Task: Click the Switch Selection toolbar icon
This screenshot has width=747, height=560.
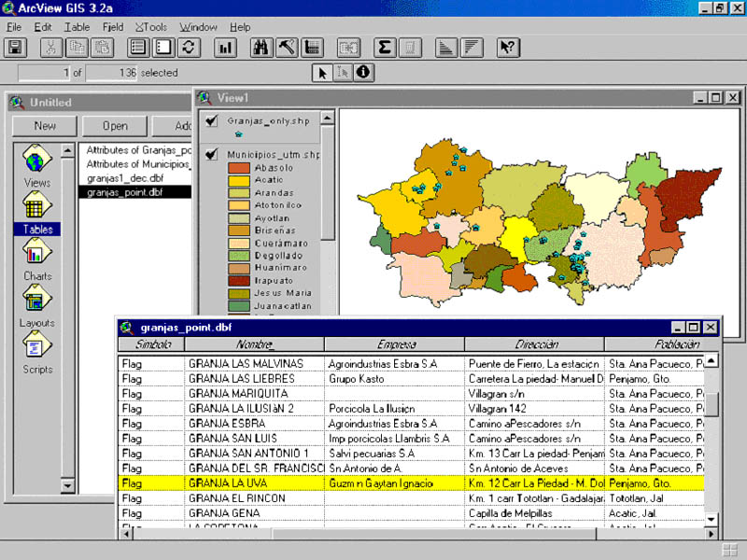Action: click(190, 48)
